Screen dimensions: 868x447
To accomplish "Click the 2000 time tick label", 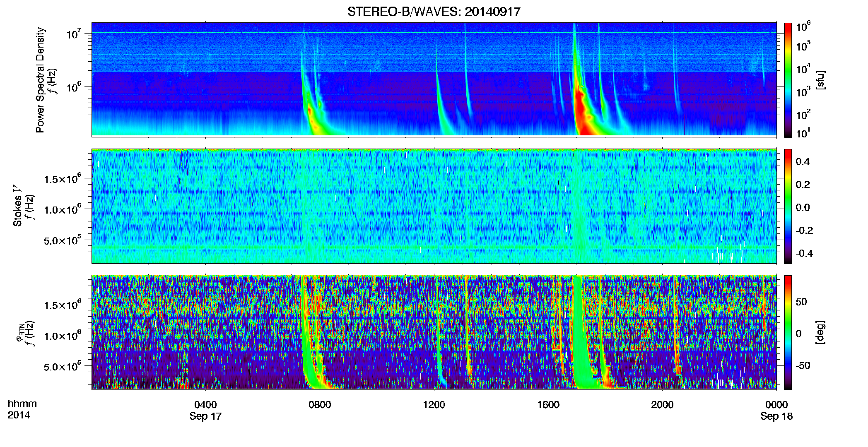I will [662, 405].
